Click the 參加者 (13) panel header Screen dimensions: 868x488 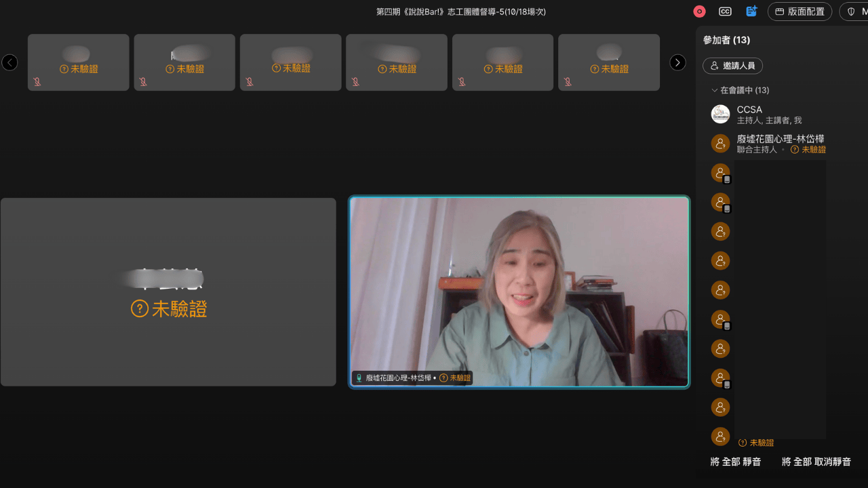click(x=726, y=40)
